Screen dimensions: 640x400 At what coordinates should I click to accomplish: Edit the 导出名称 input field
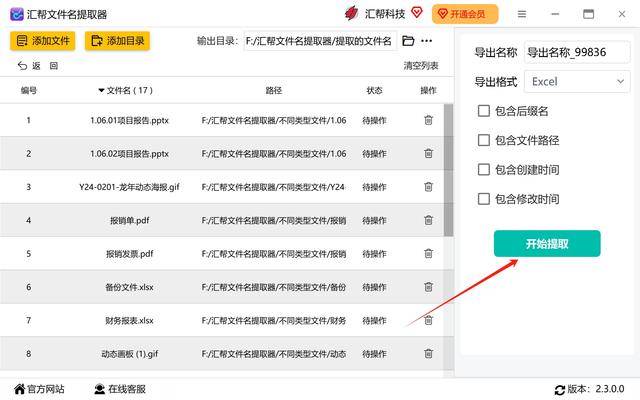tap(577, 52)
